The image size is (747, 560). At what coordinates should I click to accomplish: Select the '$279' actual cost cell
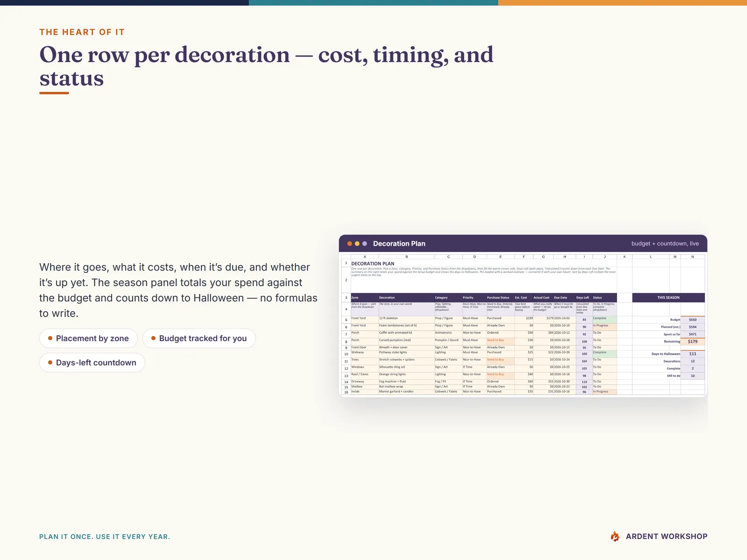(x=543, y=320)
